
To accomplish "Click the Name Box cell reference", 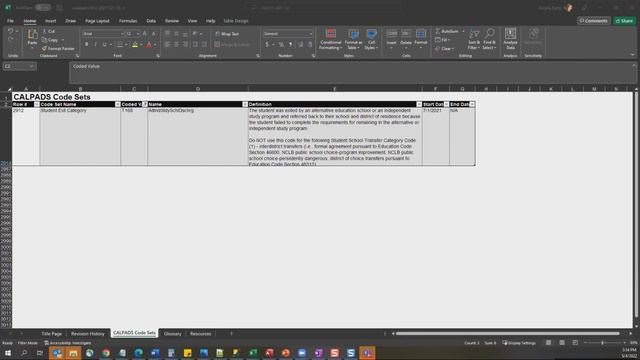I will (x=19, y=66).
